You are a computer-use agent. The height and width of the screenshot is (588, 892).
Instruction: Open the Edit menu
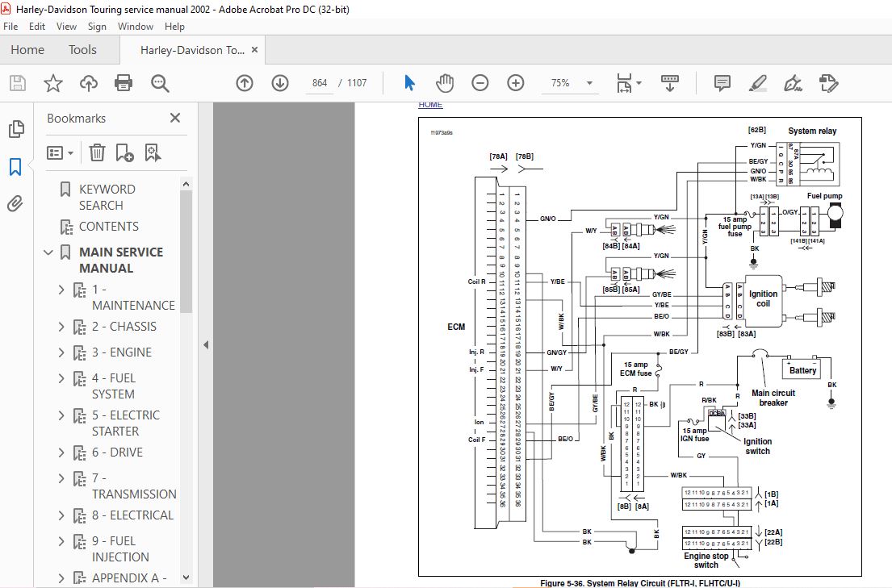(37, 26)
